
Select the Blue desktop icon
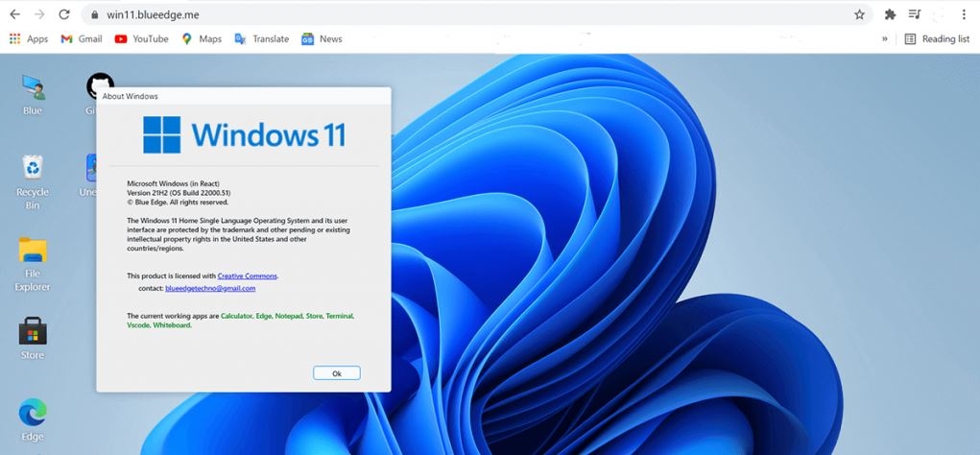click(x=33, y=95)
